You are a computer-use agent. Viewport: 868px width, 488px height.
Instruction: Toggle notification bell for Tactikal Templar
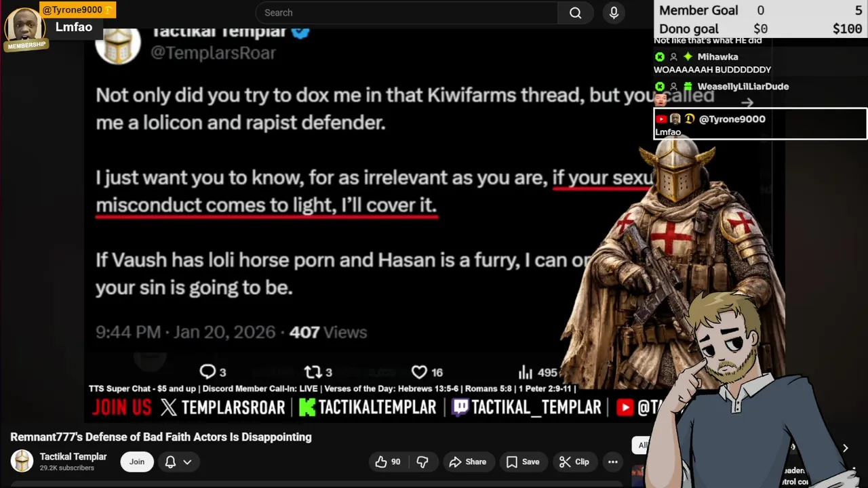click(x=170, y=462)
